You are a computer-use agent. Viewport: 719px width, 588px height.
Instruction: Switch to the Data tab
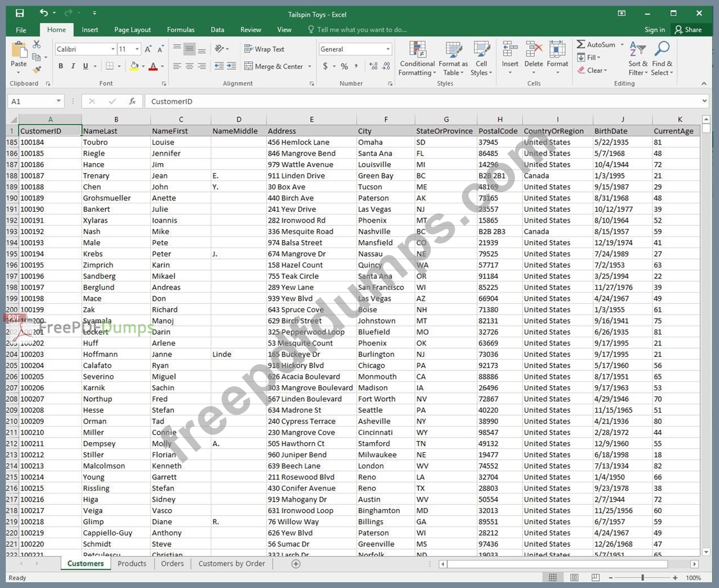[x=217, y=30]
